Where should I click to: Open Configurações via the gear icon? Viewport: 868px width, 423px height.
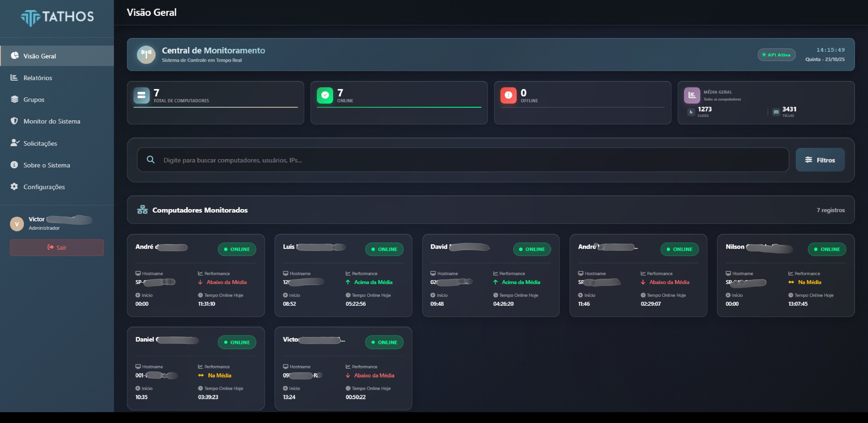(x=15, y=187)
